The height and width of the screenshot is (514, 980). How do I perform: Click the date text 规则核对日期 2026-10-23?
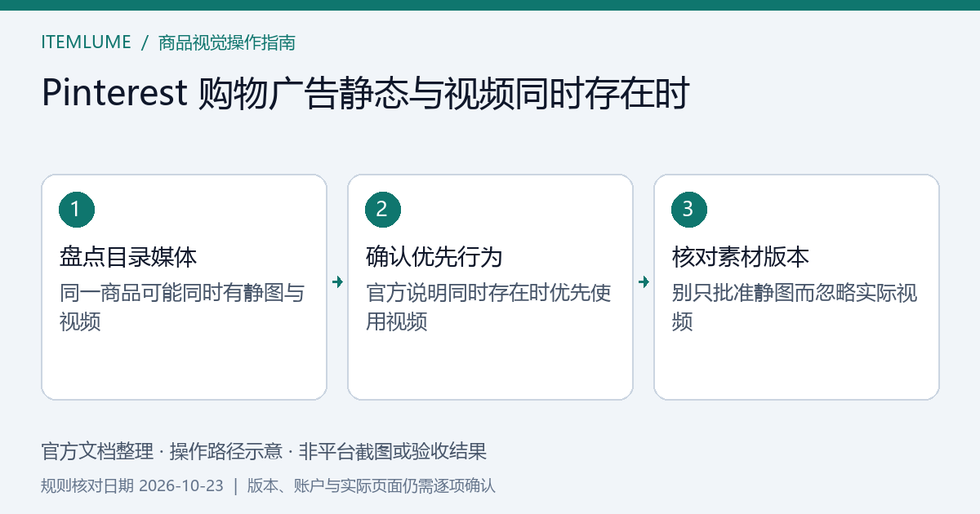[132, 485]
